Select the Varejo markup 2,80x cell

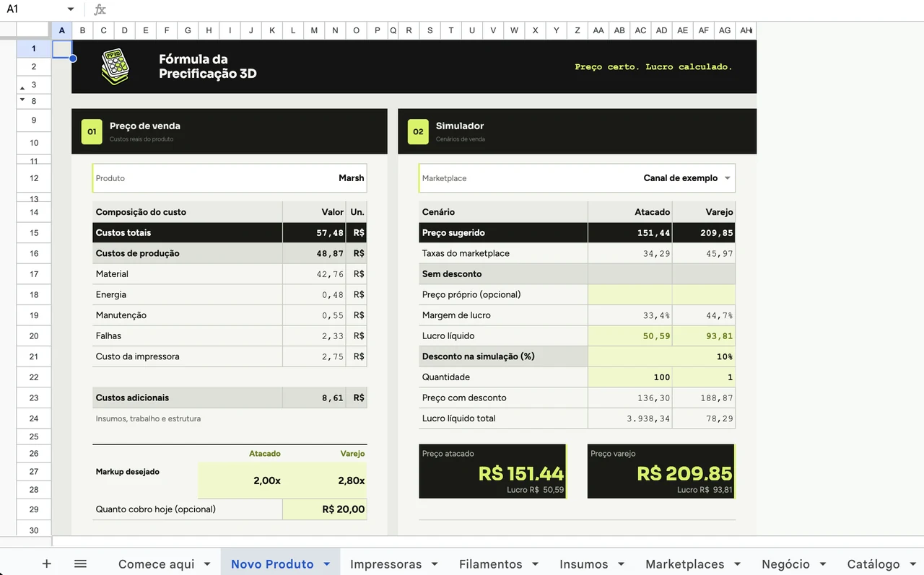pos(325,480)
